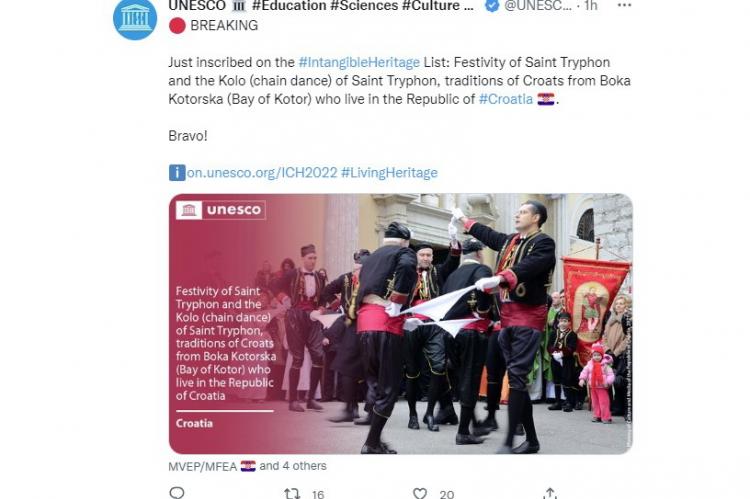View the like count of 20
Image resolution: width=750 pixels, height=499 pixels.
(447, 494)
